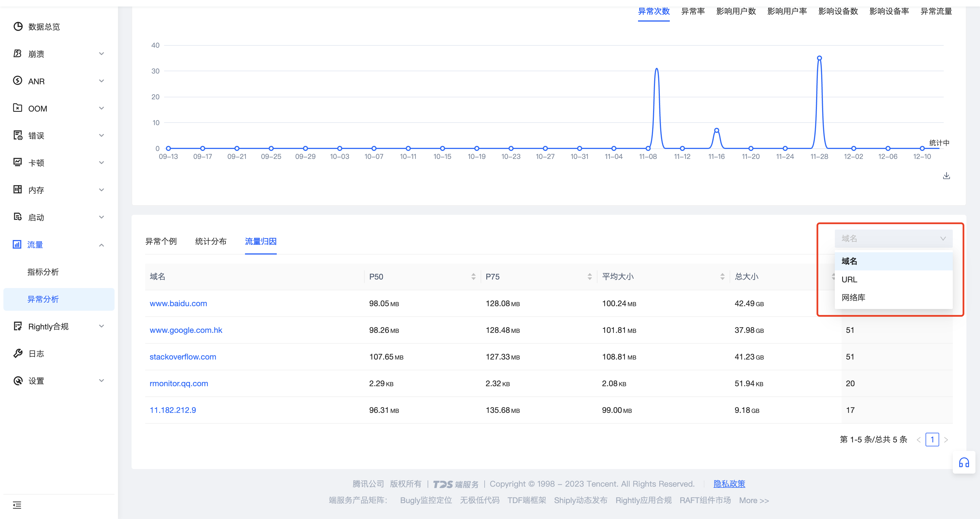Select 网络库 option in dropdown
The height and width of the screenshot is (519, 980).
[x=853, y=297]
